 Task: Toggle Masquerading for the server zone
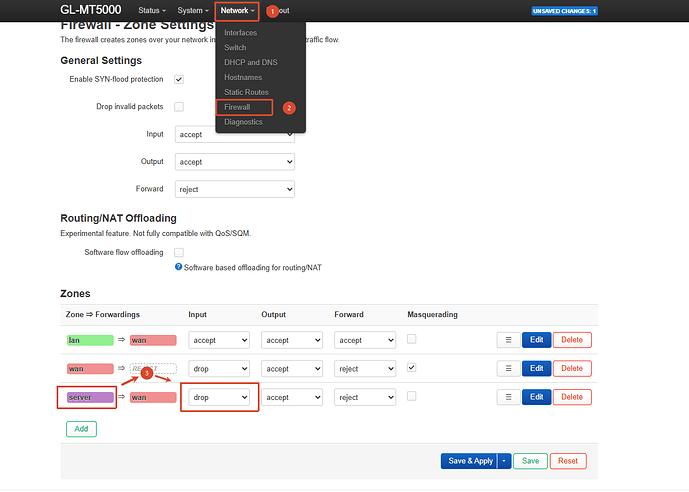(411, 396)
